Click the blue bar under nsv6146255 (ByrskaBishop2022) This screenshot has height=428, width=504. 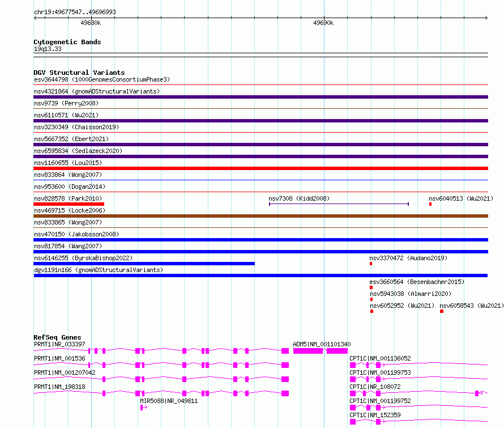coord(144,264)
